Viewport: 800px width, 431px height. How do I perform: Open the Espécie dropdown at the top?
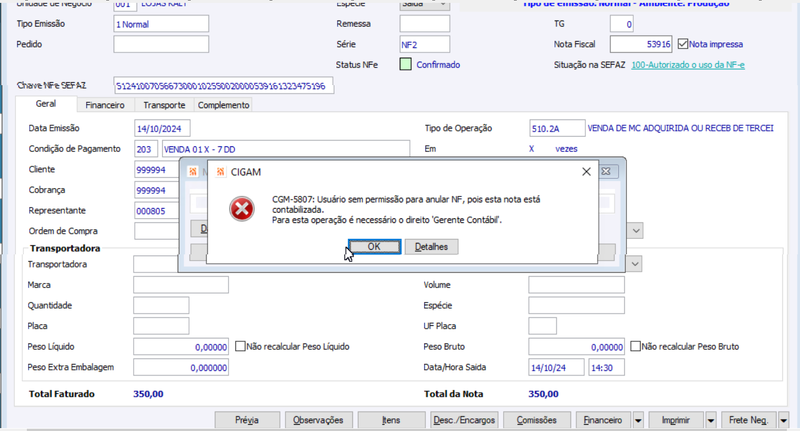[424, 4]
